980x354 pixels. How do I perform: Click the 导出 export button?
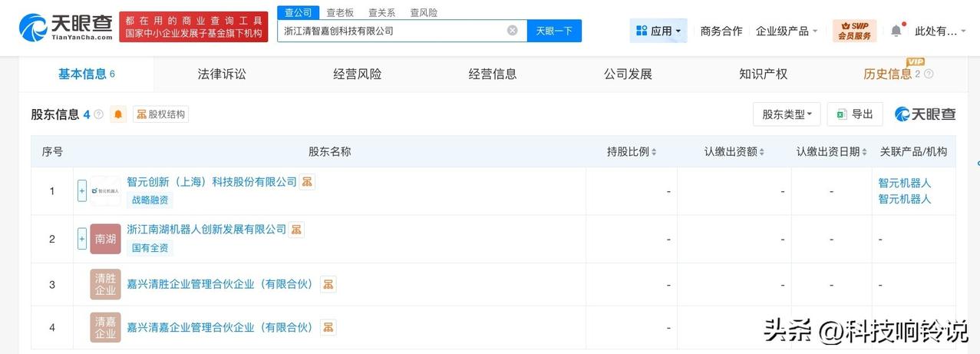click(855, 114)
